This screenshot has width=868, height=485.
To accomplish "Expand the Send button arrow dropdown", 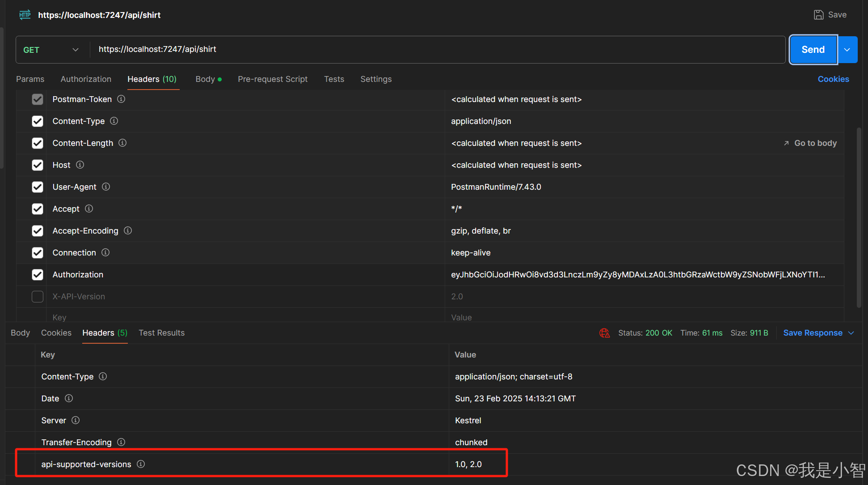I will (x=847, y=50).
